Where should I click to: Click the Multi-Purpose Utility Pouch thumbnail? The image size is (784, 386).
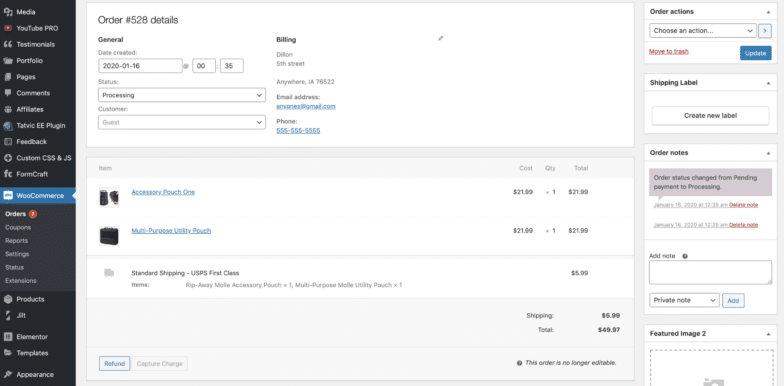109,236
